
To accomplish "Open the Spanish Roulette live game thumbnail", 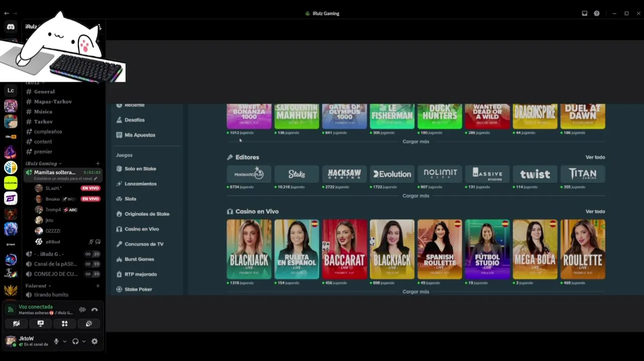I will (x=440, y=249).
